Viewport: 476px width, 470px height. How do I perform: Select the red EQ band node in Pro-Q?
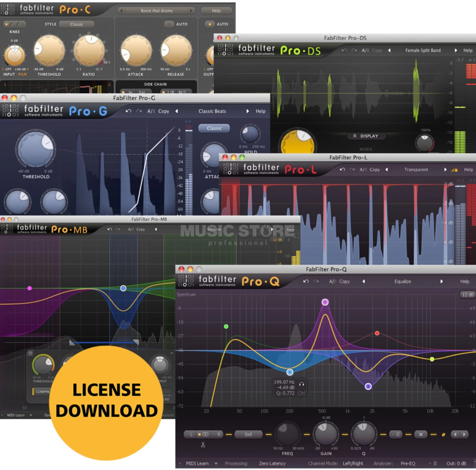[x=377, y=333]
